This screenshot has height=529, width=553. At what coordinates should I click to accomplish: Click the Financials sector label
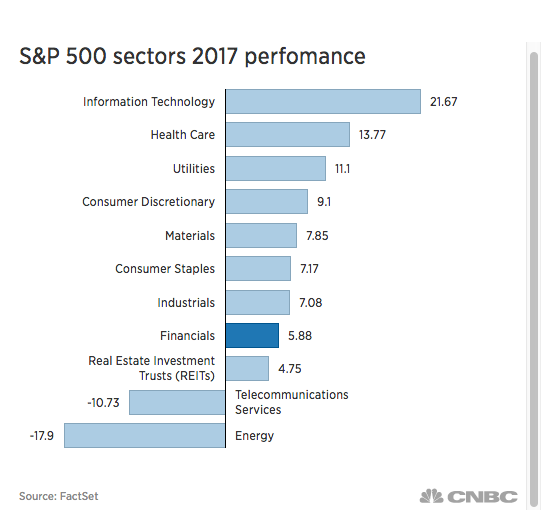187,335
